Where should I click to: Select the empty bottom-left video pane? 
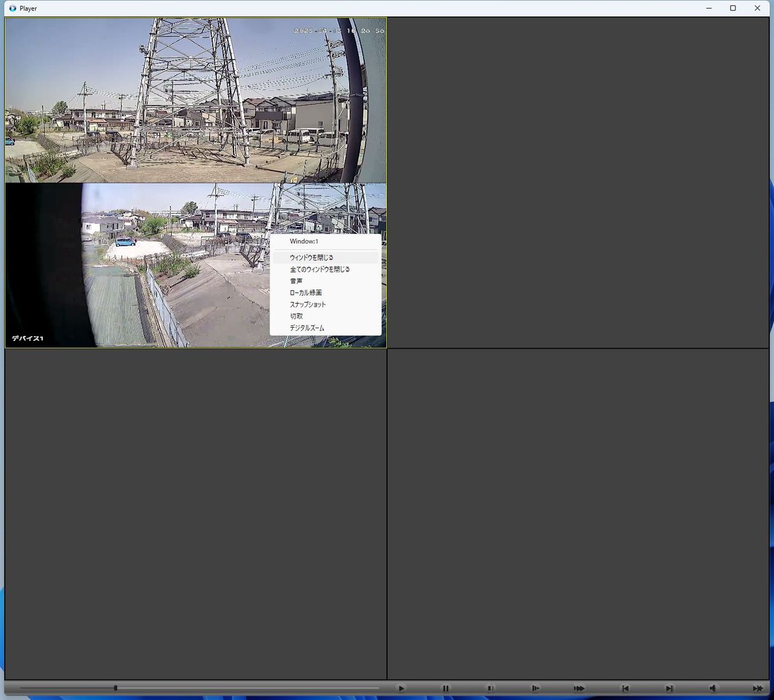coord(196,514)
